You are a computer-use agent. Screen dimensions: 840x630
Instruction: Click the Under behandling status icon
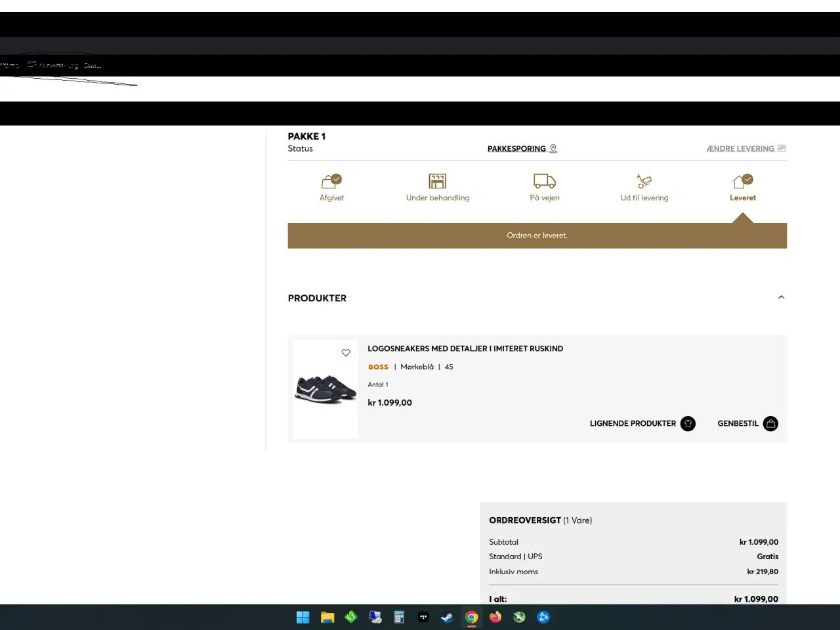coord(437,181)
